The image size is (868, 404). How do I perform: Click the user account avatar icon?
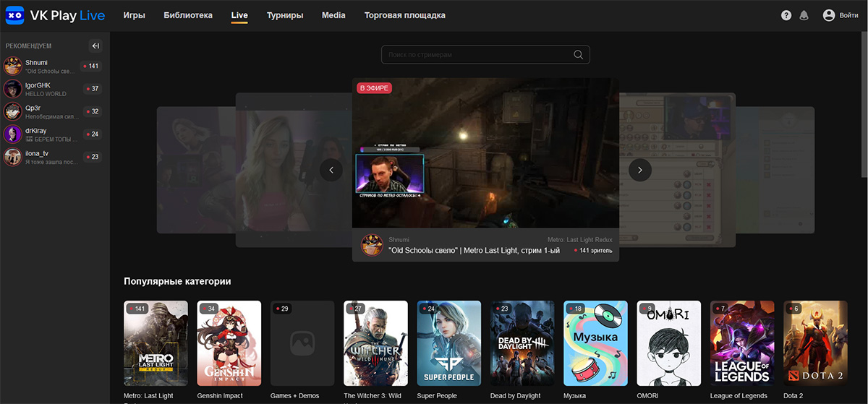pos(829,15)
